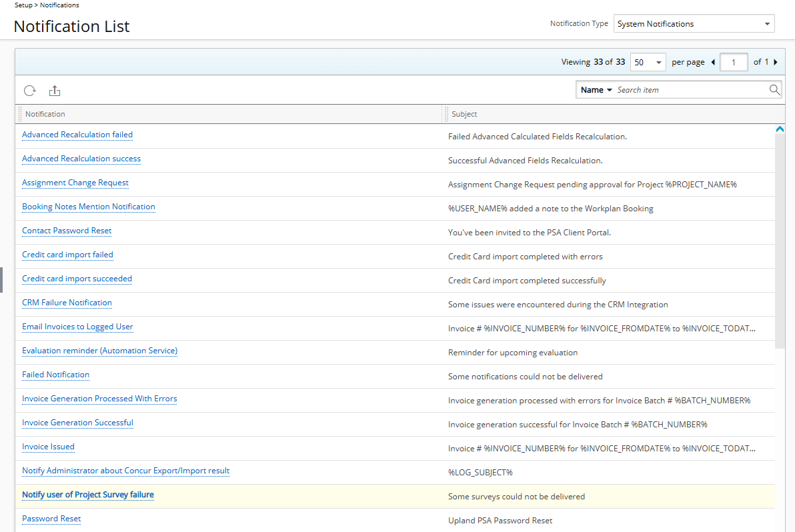Sort by the Subject column header

(464, 114)
